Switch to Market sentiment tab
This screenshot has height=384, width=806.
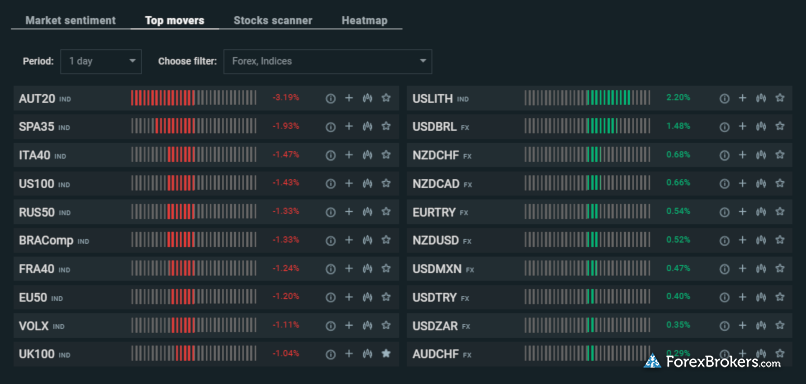coord(70,21)
